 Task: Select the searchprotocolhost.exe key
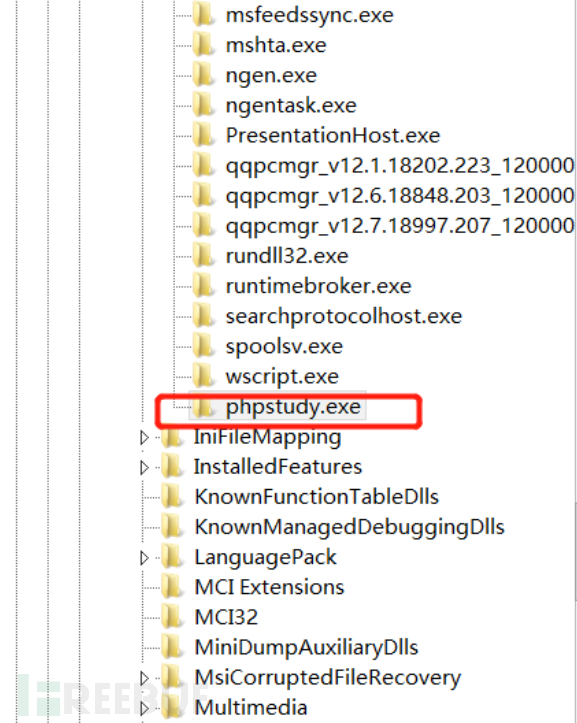pos(344,317)
